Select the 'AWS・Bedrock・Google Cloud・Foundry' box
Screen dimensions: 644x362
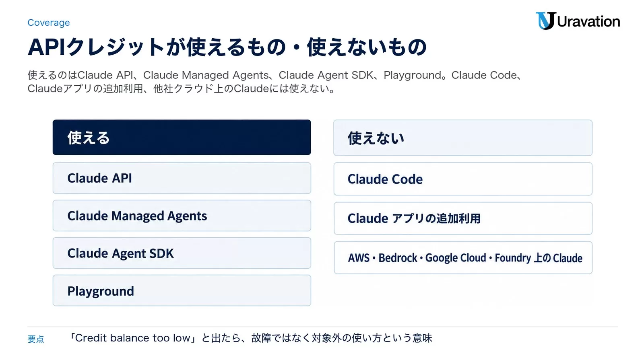tap(463, 258)
